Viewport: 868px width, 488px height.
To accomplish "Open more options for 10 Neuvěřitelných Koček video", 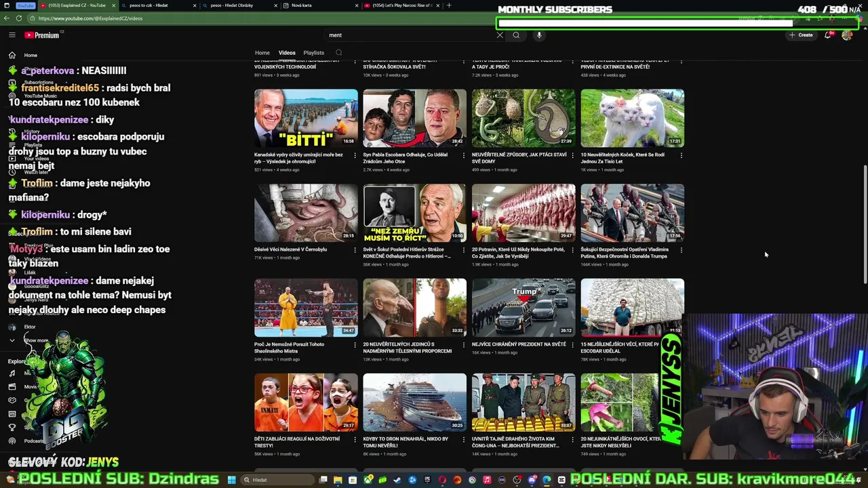I will pyautogui.click(x=681, y=155).
